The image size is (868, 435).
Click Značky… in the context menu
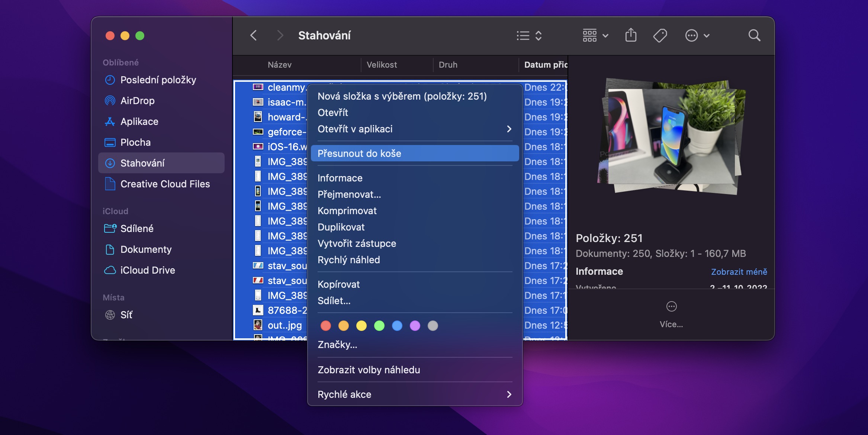[337, 345]
